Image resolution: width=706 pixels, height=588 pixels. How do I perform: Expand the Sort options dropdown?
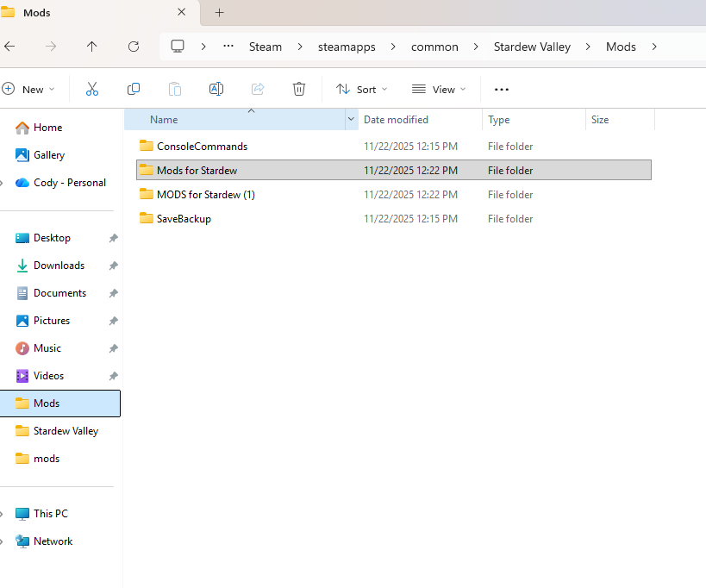pos(362,89)
